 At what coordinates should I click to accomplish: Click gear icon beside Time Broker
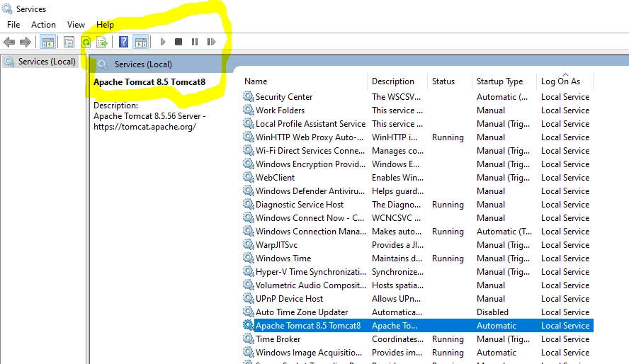pyautogui.click(x=249, y=339)
